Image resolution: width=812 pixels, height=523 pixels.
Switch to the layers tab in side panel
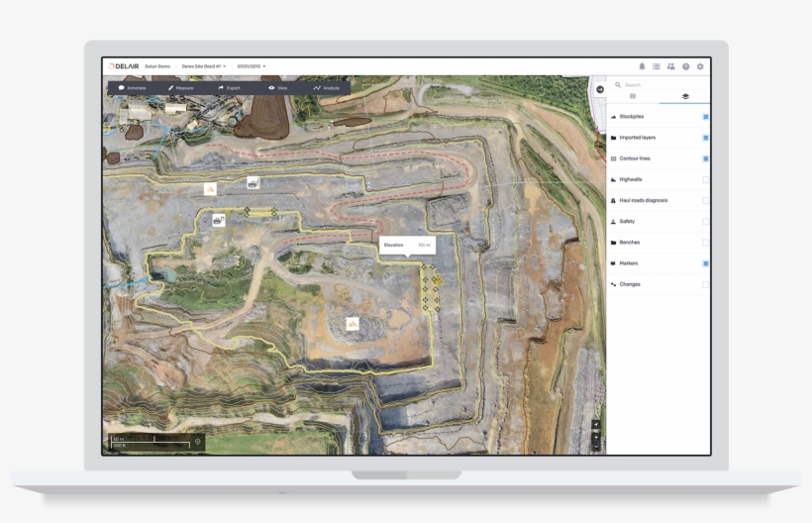click(x=685, y=97)
